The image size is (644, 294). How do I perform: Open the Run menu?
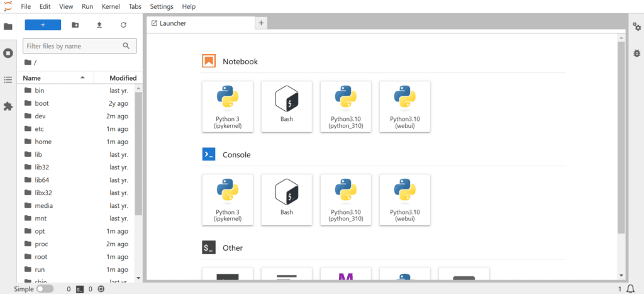87,6
